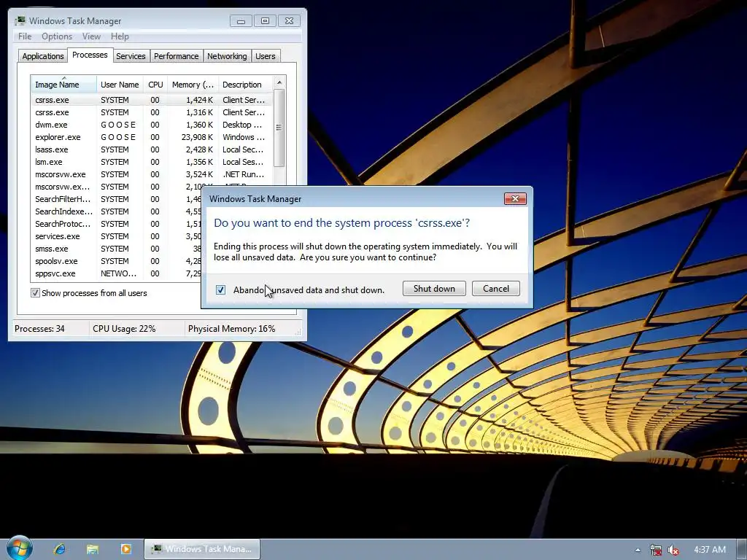Screen dimensions: 747x560
Task: Open the Options menu
Action: tap(57, 36)
